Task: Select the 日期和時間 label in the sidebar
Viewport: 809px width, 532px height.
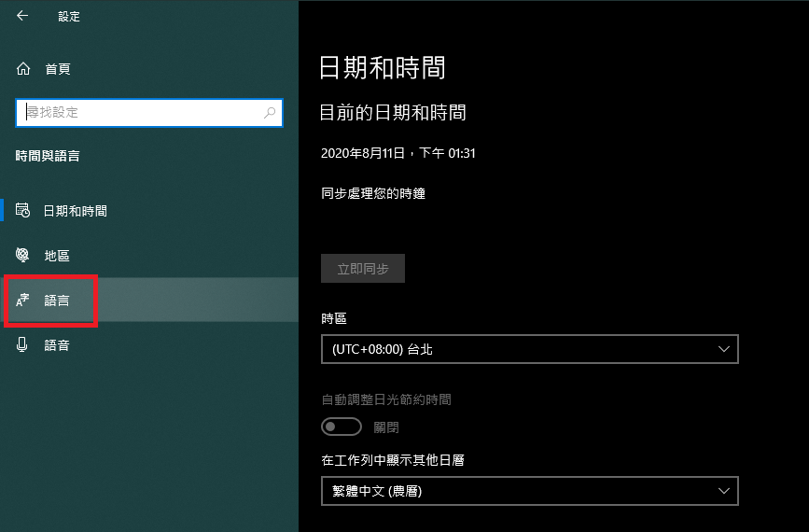Action: click(x=76, y=211)
